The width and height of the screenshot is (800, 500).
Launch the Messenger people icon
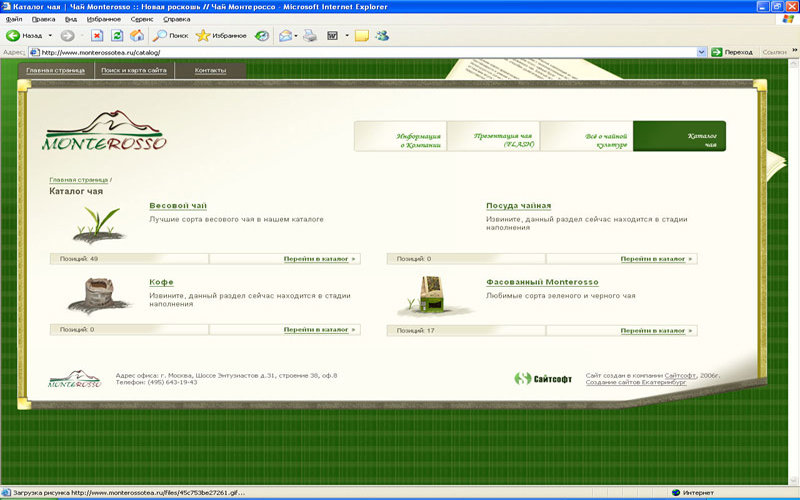382,36
